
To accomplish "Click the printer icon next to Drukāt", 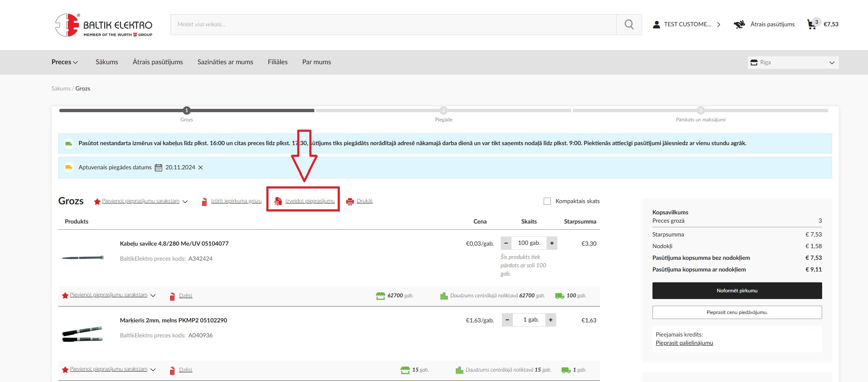I will click(x=350, y=201).
